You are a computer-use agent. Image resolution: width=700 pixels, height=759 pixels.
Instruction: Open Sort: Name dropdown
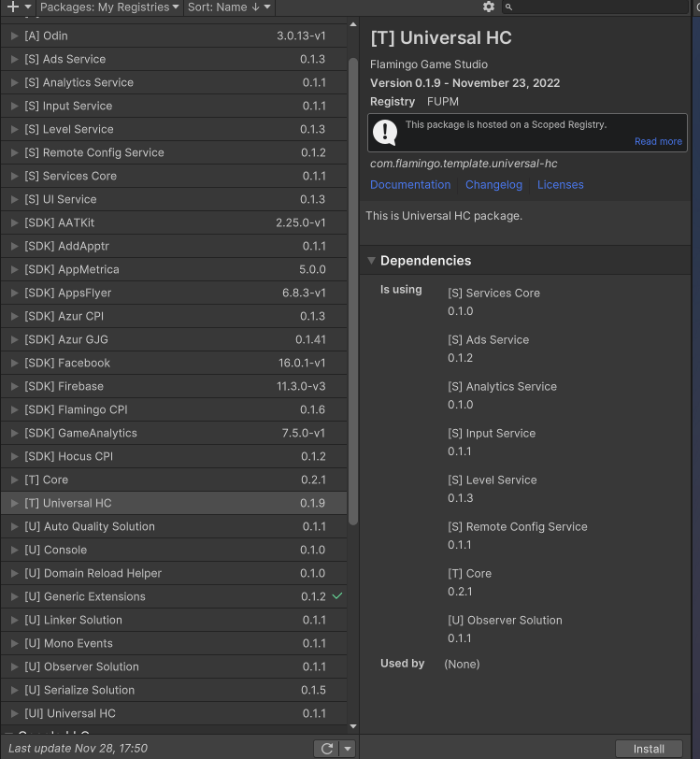tap(229, 7)
